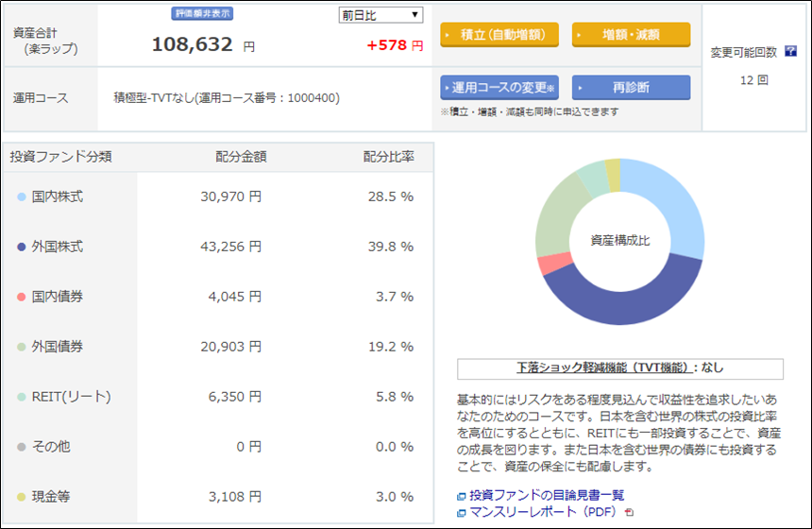812x529 pixels.
Task: Click the 5.8 % ratio
Action: (x=395, y=397)
